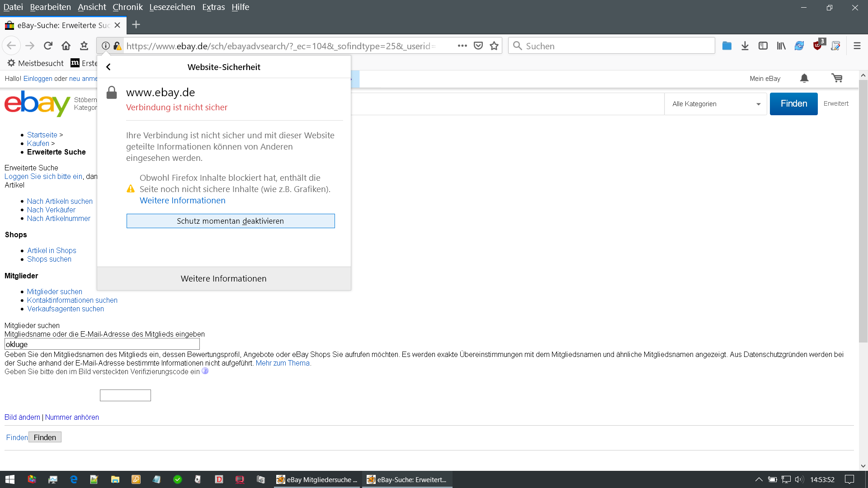Bookmark this page with star icon
This screenshot has width=868, height=488.
pyautogui.click(x=494, y=46)
